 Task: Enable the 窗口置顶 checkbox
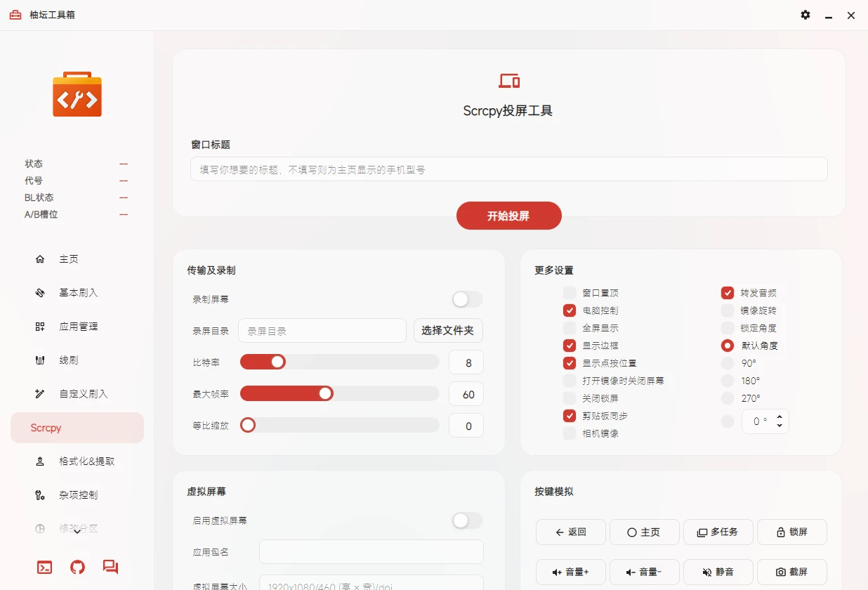570,293
